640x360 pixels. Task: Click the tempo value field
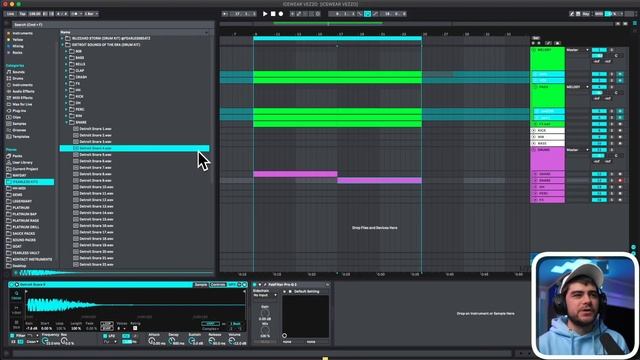pos(35,14)
